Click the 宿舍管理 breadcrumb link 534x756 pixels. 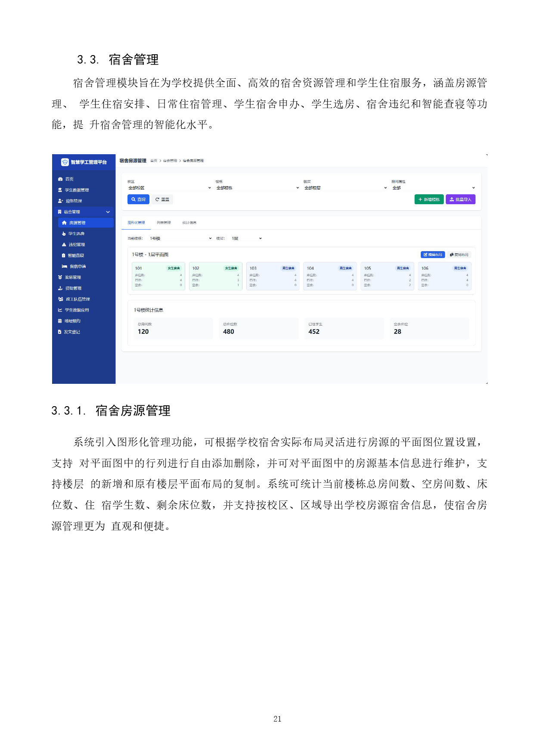pyautogui.click(x=170, y=161)
